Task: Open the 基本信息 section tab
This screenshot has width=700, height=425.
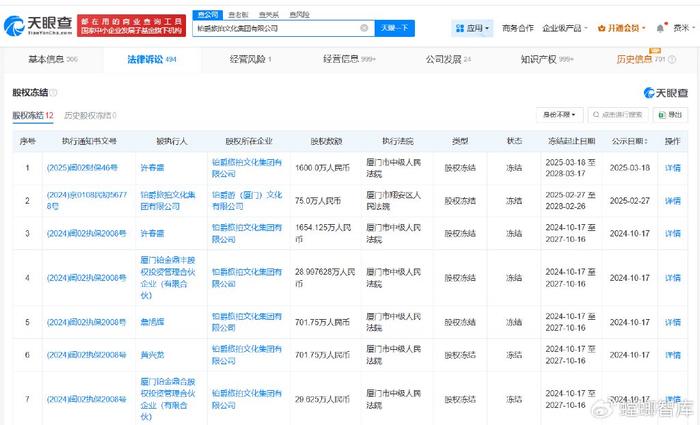Action: point(53,59)
